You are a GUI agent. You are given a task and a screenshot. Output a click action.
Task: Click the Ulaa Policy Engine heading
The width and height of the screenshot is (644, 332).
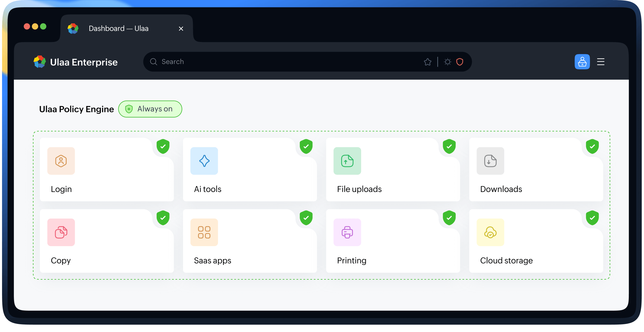point(76,109)
